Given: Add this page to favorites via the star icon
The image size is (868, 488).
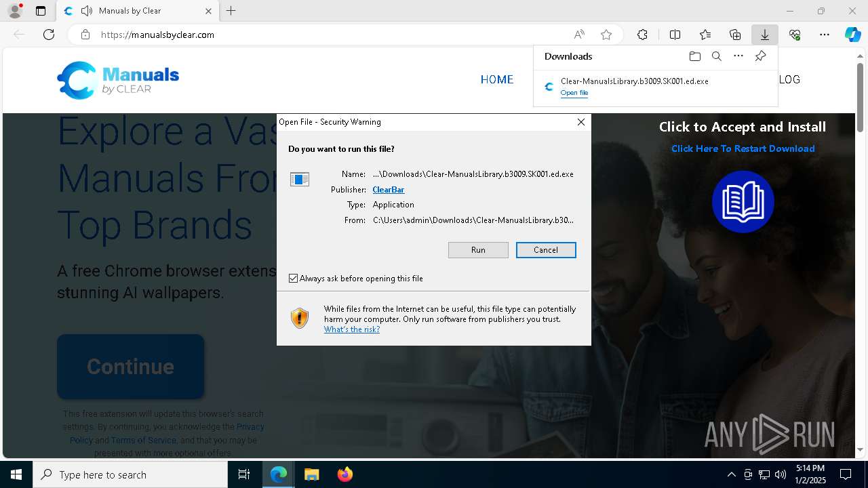Looking at the screenshot, I should tap(606, 35).
